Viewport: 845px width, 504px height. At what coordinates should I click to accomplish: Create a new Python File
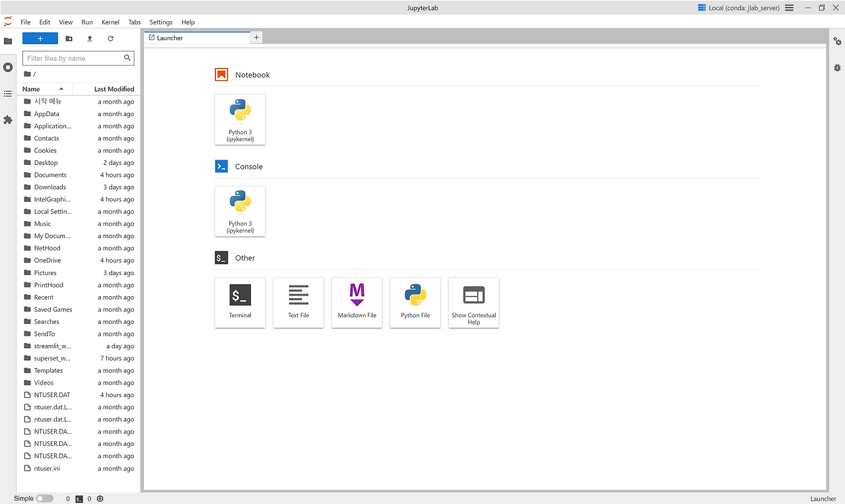[x=415, y=303]
